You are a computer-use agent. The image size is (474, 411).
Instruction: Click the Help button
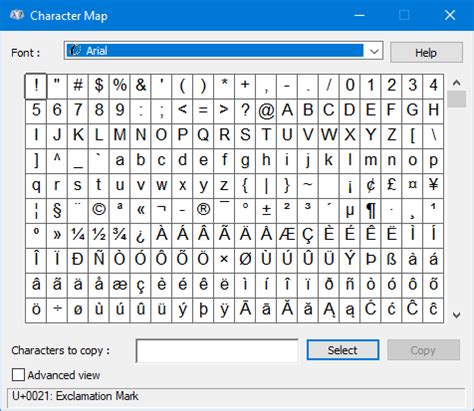426,52
